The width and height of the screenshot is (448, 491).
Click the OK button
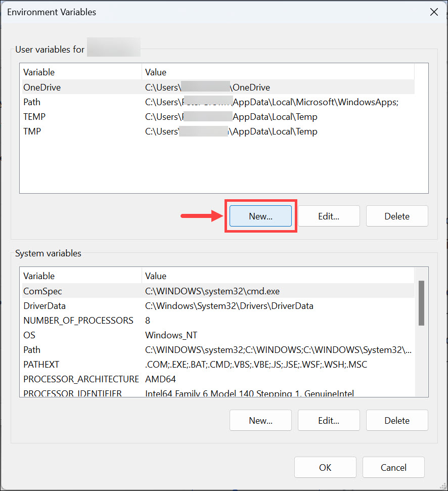325,467
